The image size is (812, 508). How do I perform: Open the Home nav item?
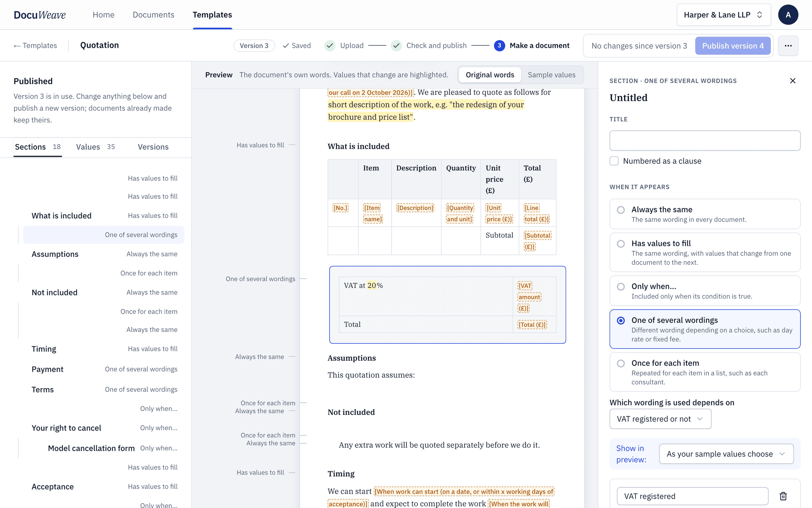point(104,15)
